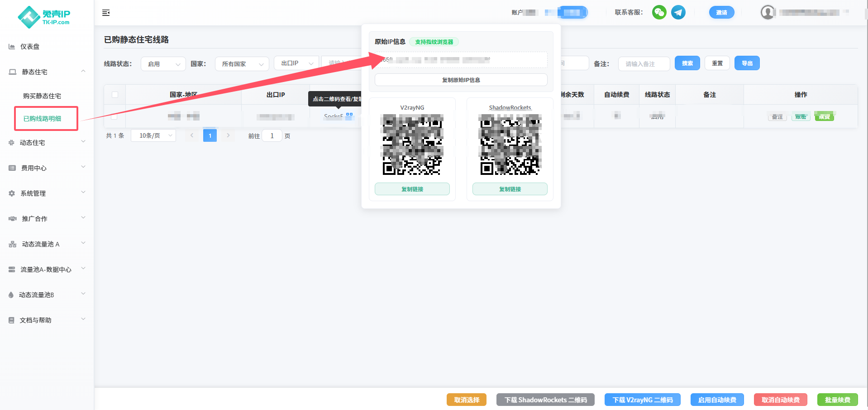
Task: Open the 线路状态 启用 dropdown
Action: click(163, 64)
